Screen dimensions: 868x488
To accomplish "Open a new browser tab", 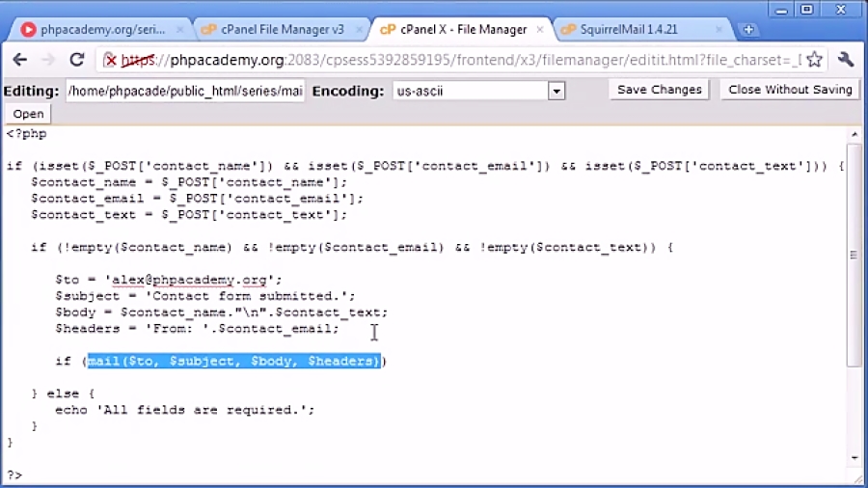I will 748,29.
